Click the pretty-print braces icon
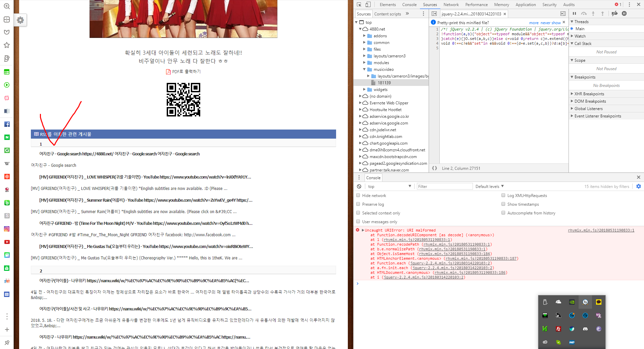 (434, 168)
